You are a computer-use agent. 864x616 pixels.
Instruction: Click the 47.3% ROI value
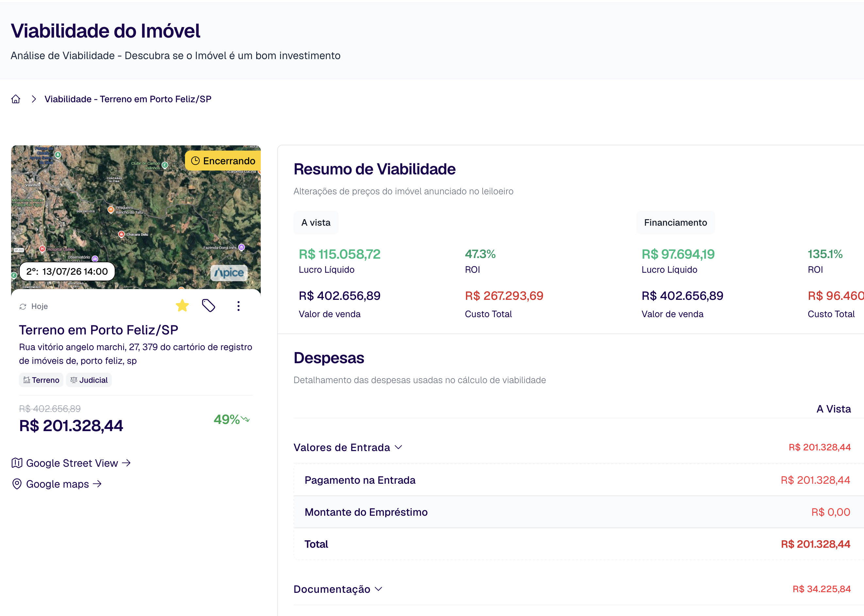coord(480,254)
